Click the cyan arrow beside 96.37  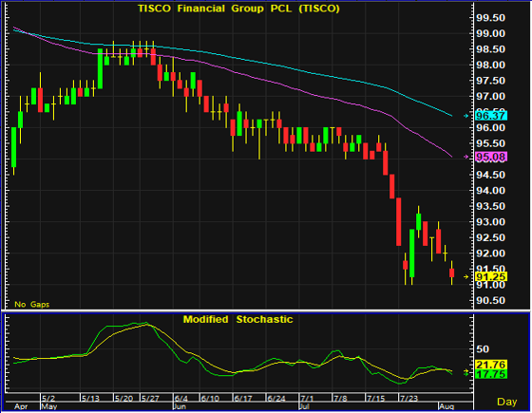(x=466, y=116)
